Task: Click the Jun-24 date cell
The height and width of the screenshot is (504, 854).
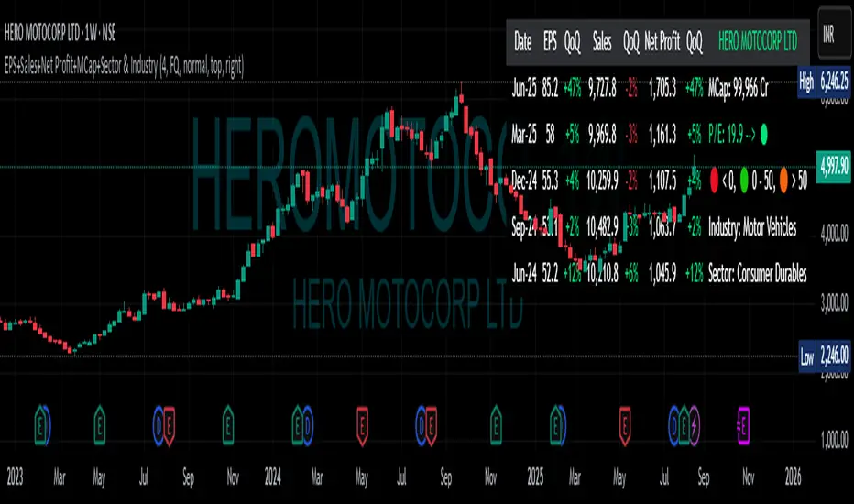Action: coord(524,273)
